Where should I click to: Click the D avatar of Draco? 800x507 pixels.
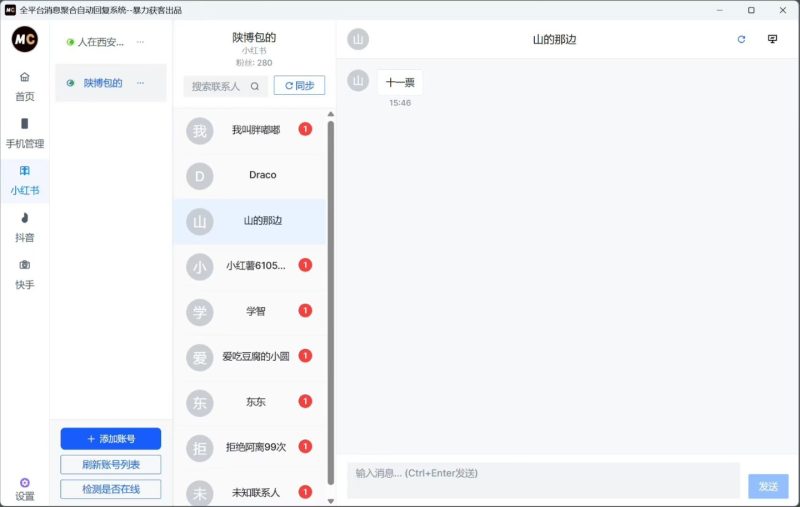pos(199,176)
